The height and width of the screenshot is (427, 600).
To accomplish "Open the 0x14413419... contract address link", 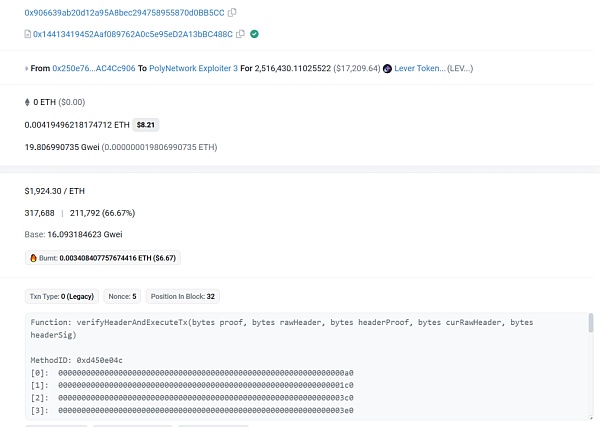I will (132, 34).
